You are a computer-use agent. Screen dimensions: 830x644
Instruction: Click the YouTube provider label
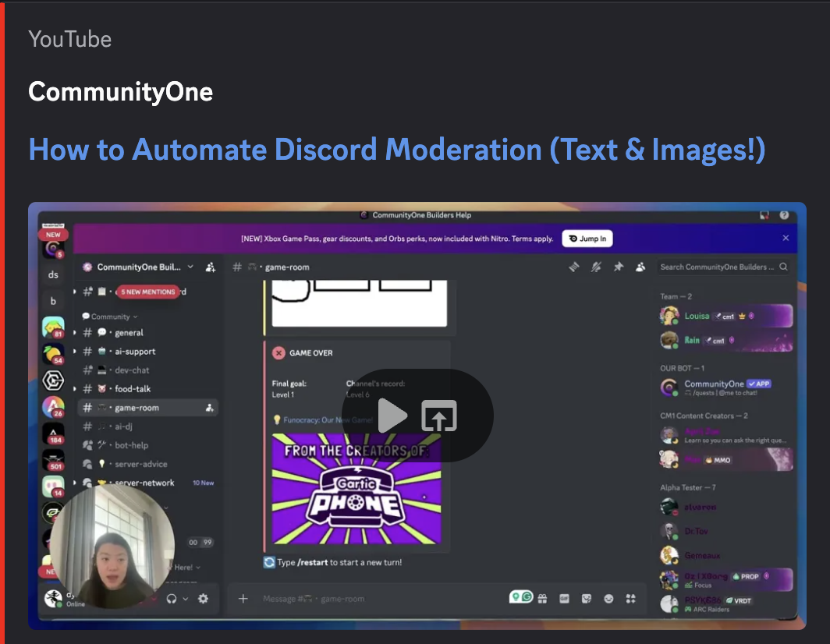click(x=69, y=39)
